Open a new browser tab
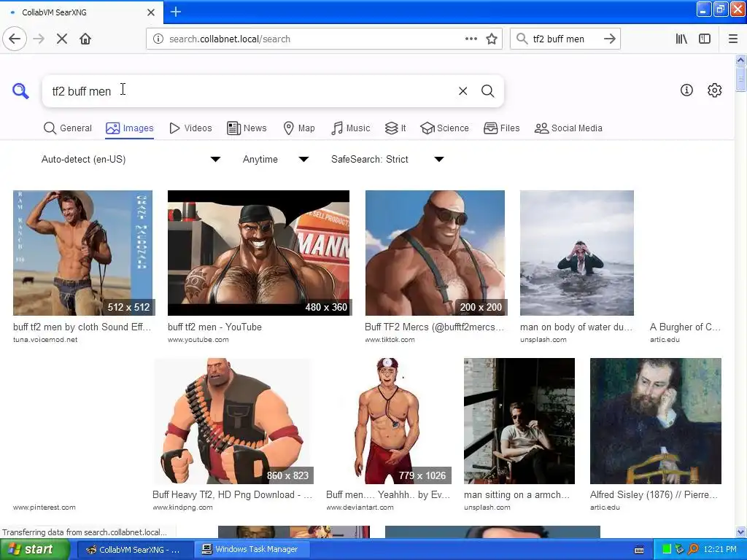 [175, 12]
